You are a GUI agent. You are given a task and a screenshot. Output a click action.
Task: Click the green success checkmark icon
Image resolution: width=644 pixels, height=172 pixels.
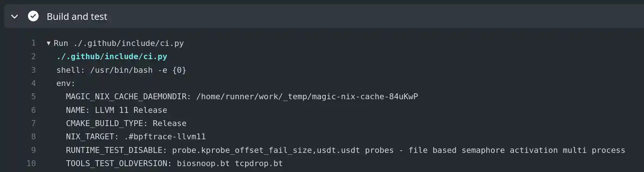[x=33, y=16]
